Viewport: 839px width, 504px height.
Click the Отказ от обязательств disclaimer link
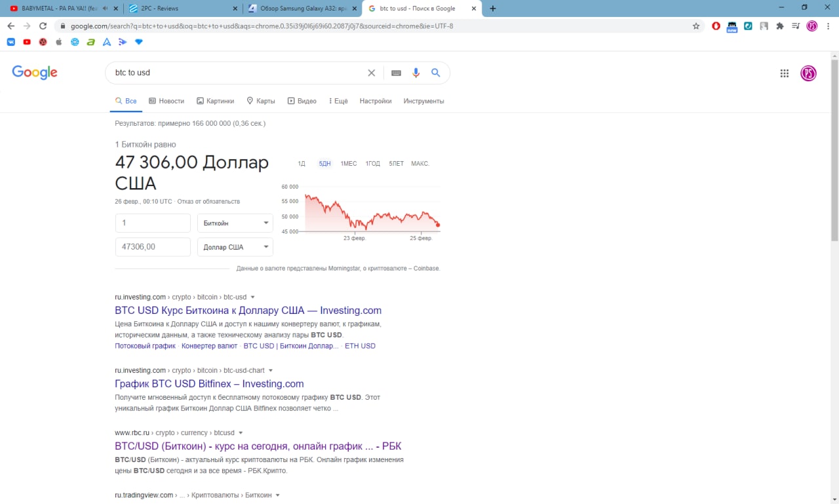coord(208,202)
